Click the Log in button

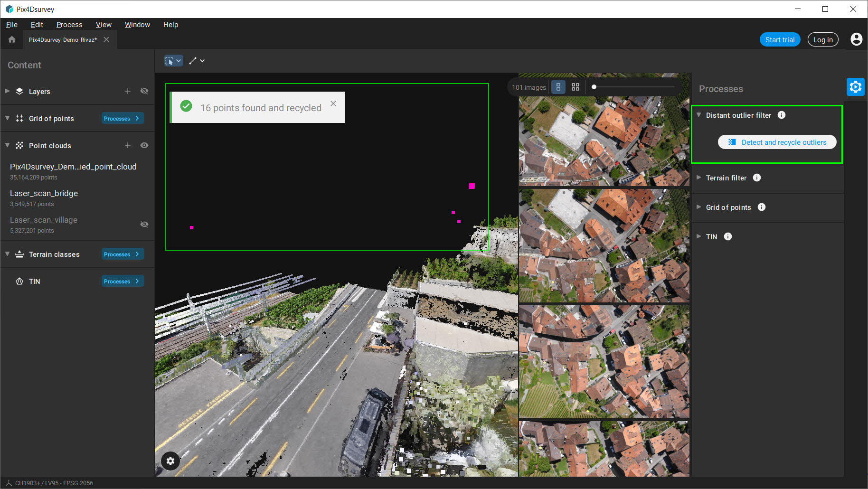pos(823,40)
